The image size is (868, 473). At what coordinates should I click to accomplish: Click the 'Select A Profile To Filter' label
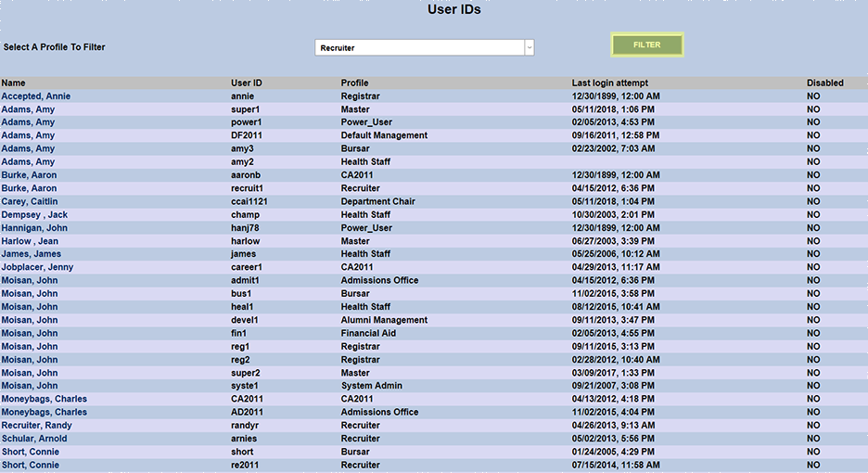pos(54,47)
